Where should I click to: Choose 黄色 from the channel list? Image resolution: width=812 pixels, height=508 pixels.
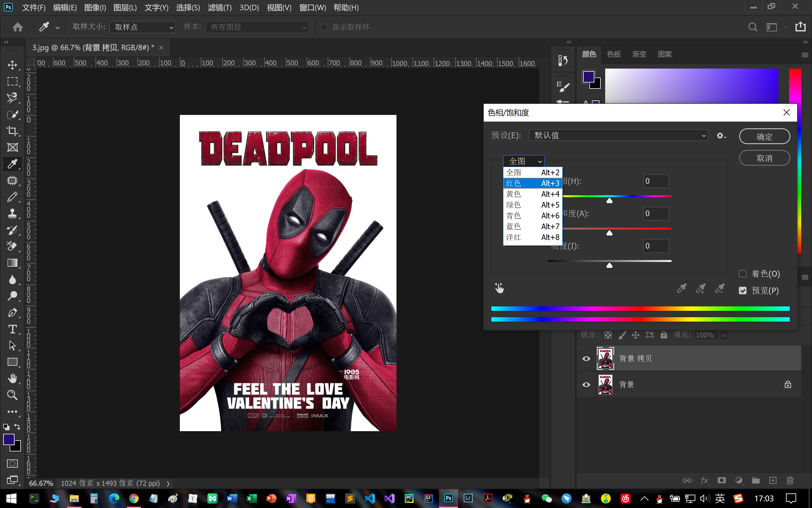[x=533, y=194]
